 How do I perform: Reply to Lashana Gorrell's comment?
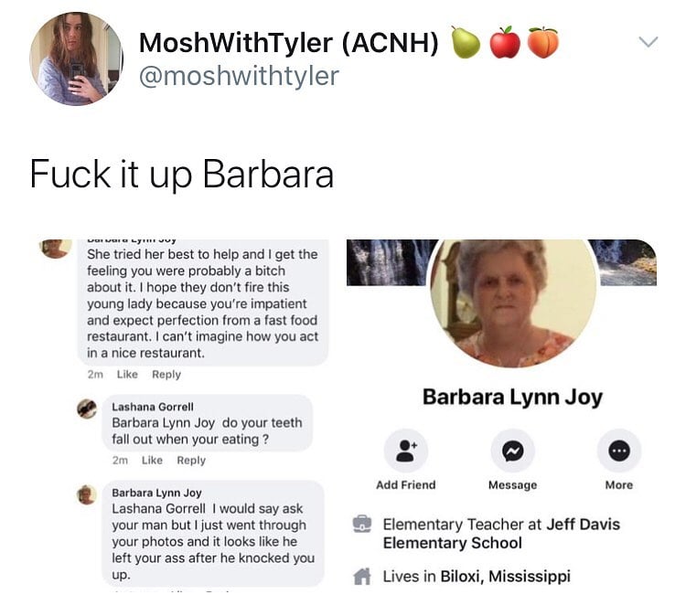pyautogui.click(x=191, y=460)
